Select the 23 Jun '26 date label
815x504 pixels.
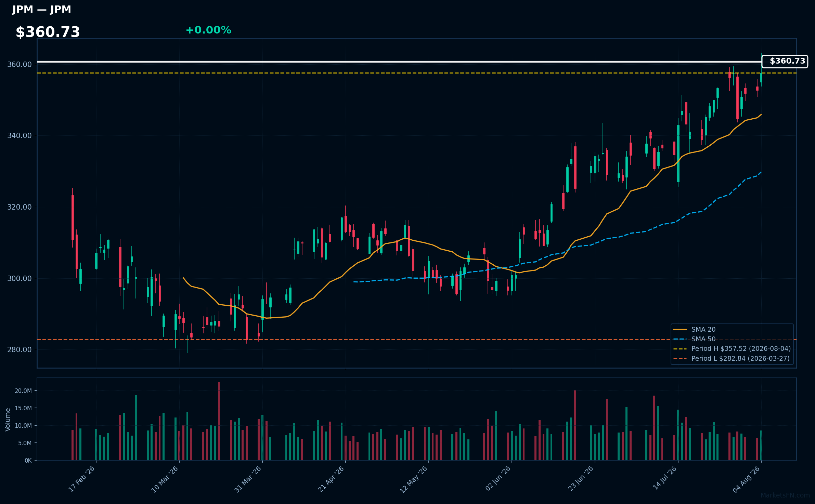pyautogui.click(x=581, y=479)
